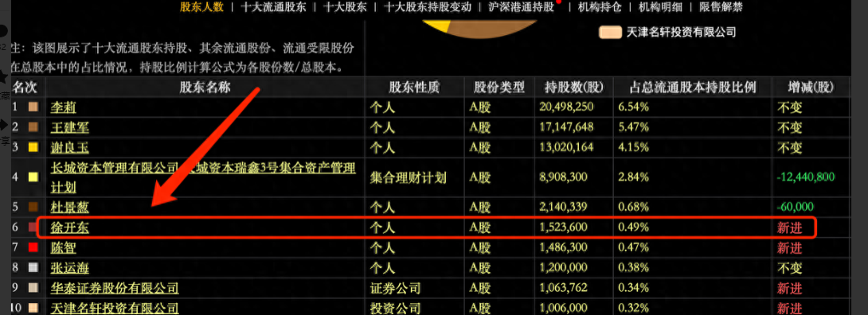Open 华泰证券股份有限公司 shareholder link
868x315 pixels.
pyautogui.click(x=115, y=289)
